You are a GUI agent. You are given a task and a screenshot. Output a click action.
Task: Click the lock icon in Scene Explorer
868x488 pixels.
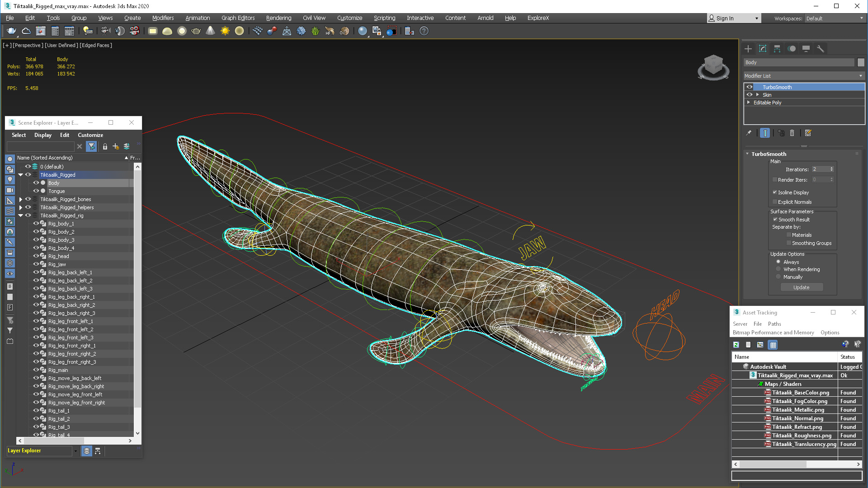pyautogui.click(x=105, y=146)
